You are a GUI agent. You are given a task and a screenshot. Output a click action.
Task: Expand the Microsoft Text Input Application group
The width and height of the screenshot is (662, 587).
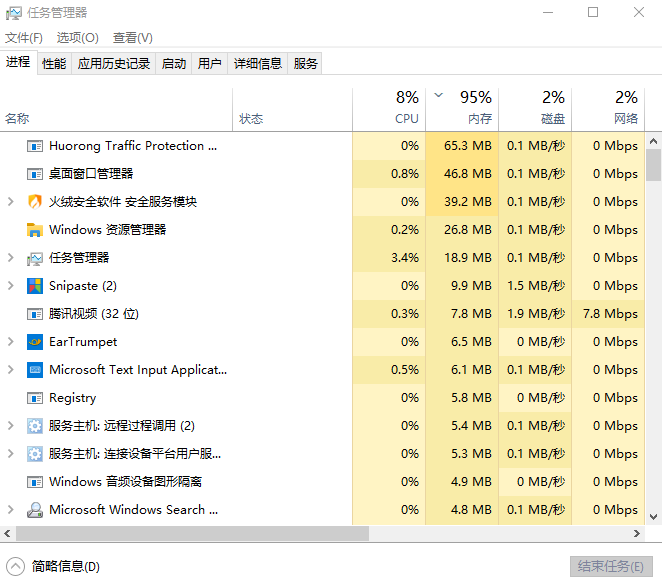[x=11, y=370]
